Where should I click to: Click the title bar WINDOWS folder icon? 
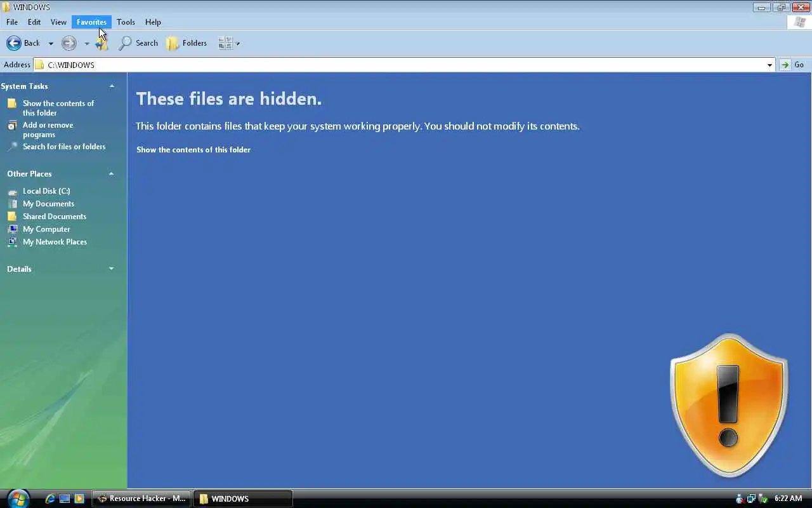(6, 7)
